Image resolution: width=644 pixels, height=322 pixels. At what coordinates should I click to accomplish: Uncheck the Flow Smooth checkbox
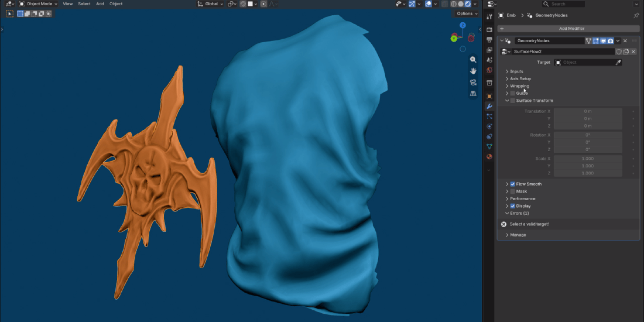pos(513,184)
